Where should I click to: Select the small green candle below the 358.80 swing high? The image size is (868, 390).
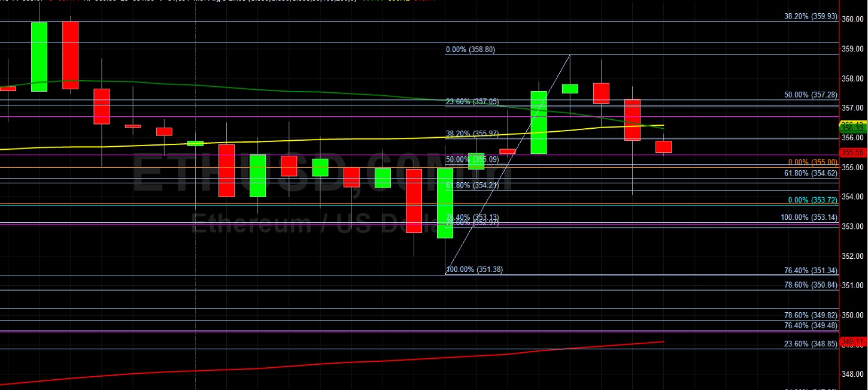(570, 89)
